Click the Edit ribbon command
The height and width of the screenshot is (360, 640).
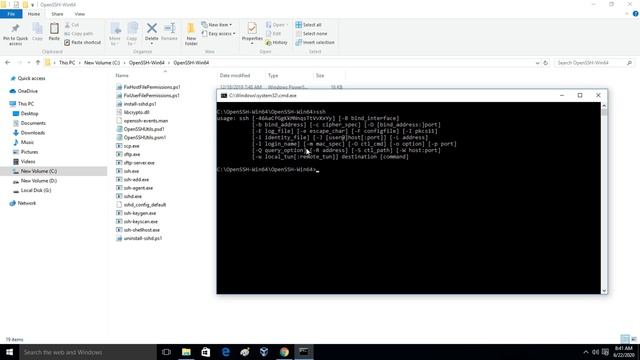point(273,33)
